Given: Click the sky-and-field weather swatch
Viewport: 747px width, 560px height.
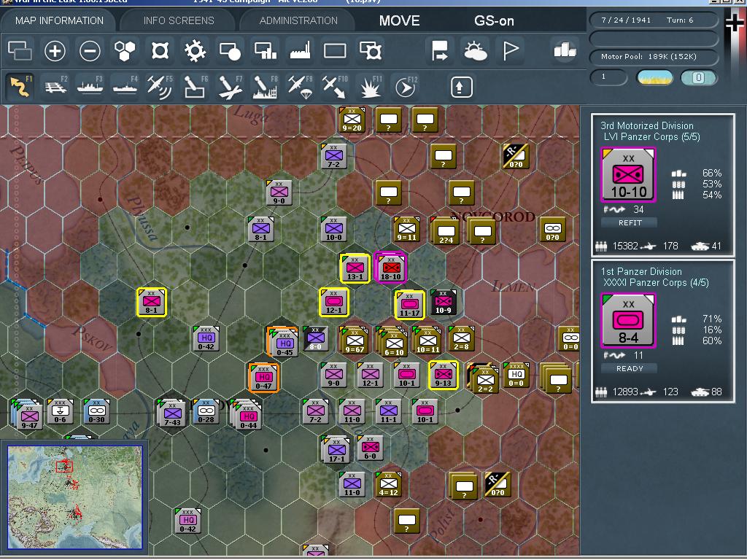Looking at the screenshot, I should 655,77.
